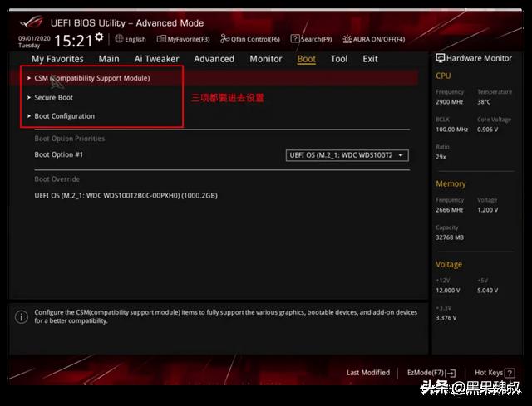Click the Boot Override heading
Viewport: 532px width, 406px height.
[57, 179]
